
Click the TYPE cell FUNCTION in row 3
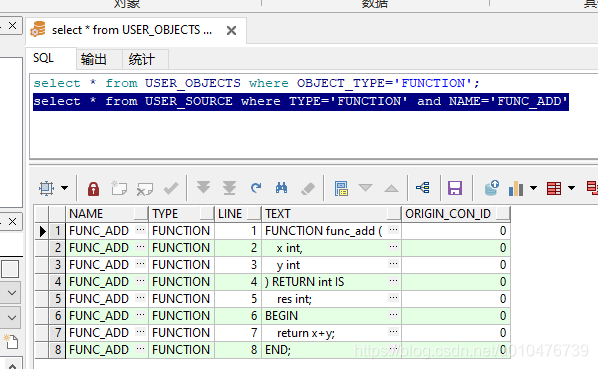[182, 265]
